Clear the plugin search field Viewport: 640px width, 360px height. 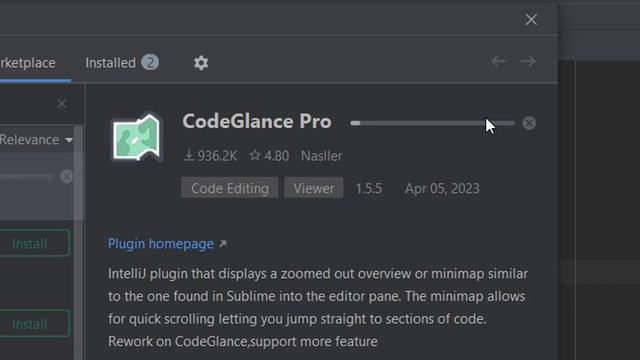(62, 104)
